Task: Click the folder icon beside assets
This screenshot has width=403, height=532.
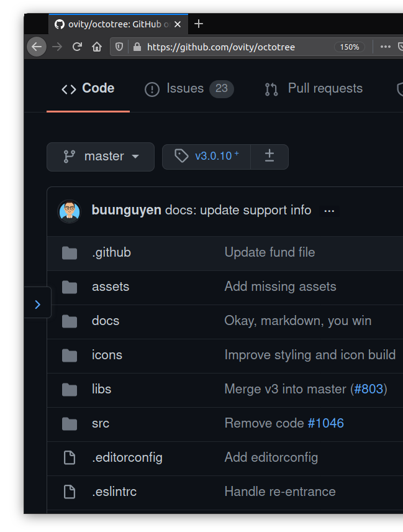Action: tap(70, 287)
